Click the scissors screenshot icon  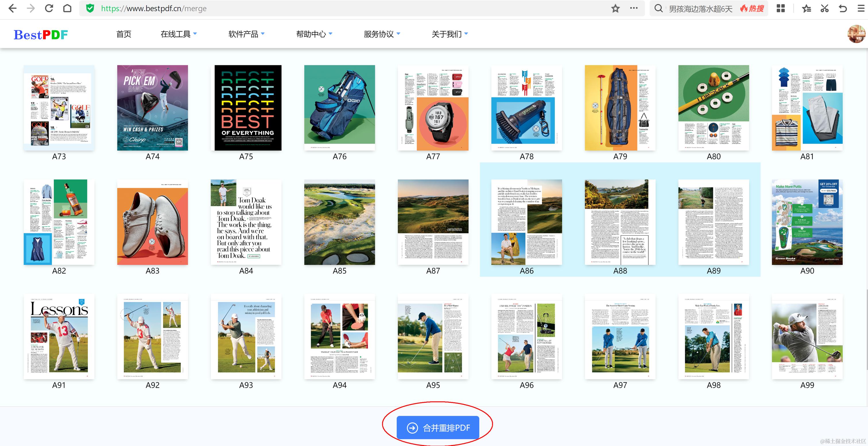(825, 8)
